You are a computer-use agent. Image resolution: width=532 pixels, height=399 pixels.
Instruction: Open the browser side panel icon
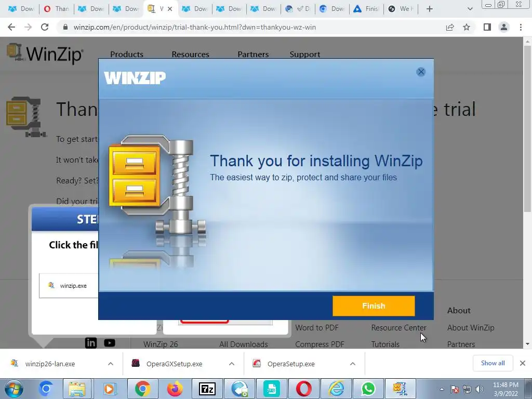pos(487,27)
